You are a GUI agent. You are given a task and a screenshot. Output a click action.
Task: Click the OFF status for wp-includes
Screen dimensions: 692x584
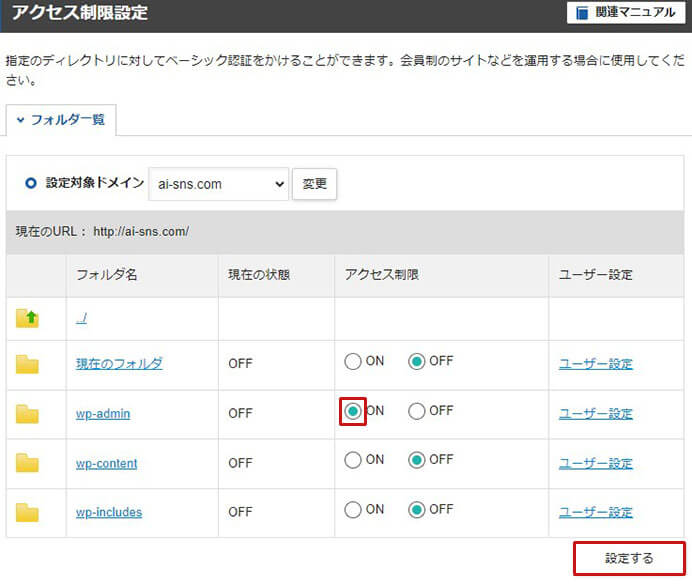241,512
